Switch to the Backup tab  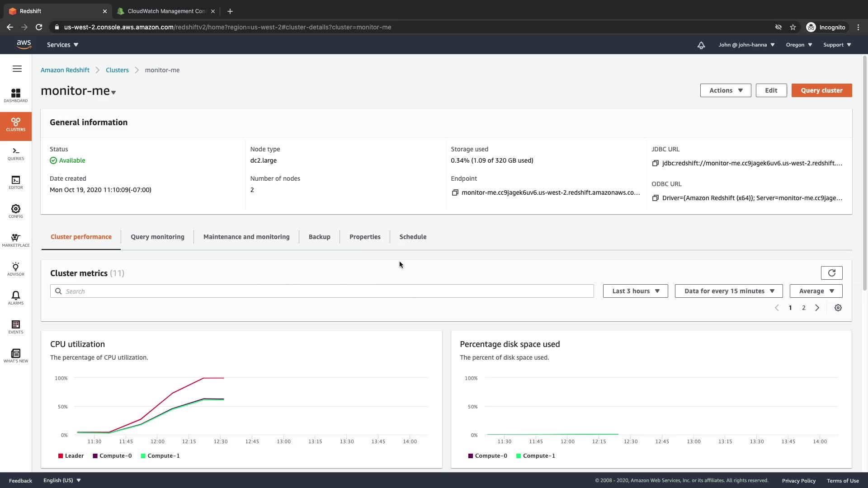[319, 237]
